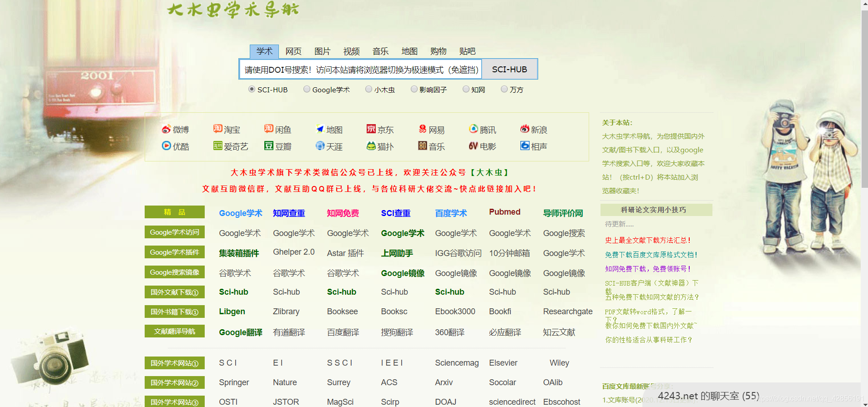The width and height of the screenshot is (868, 407).
Task: Open the 五种免费下载知网文献的方法 article
Action: coord(651,297)
